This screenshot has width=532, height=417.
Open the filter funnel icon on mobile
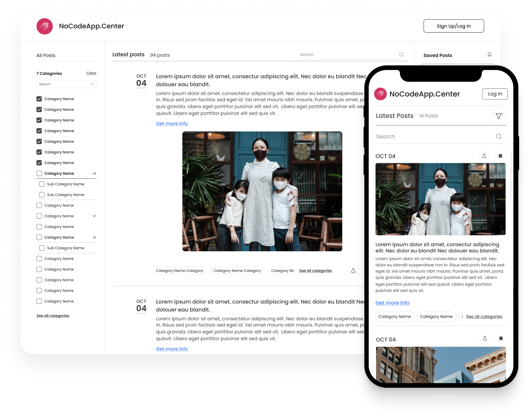point(498,116)
